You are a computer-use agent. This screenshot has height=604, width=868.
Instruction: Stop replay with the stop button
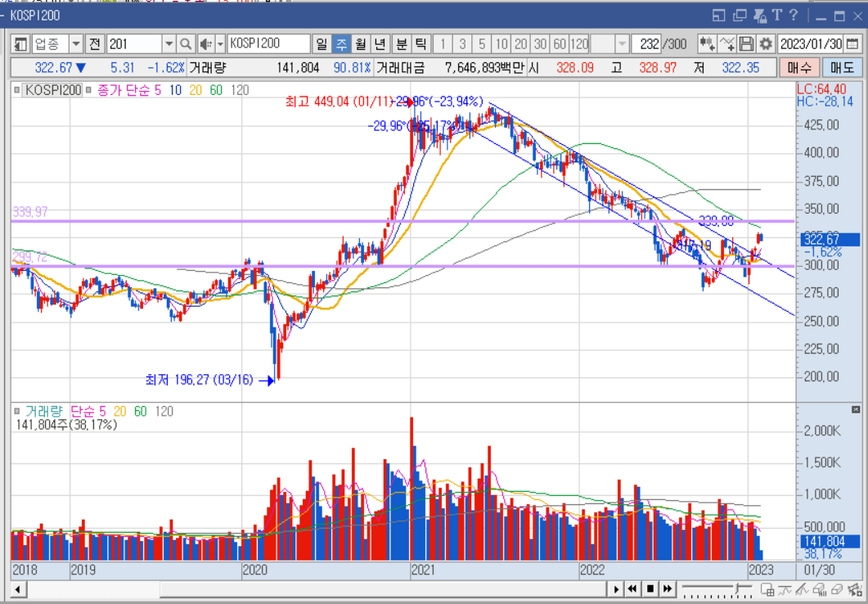click(x=650, y=589)
